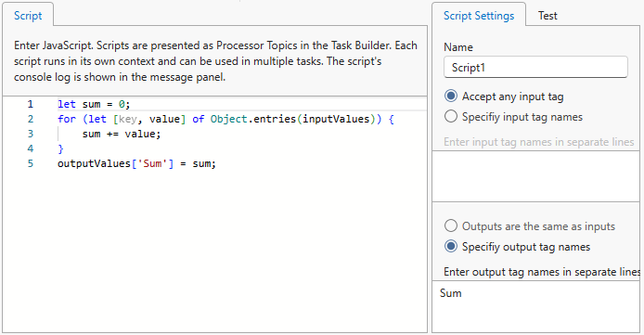Select Outputs are the same as inputs
This screenshot has height=335, width=644.
pyautogui.click(x=451, y=225)
